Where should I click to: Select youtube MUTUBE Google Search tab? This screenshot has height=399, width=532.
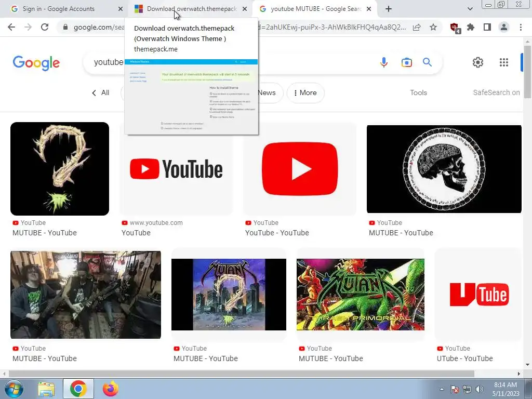point(316,9)
